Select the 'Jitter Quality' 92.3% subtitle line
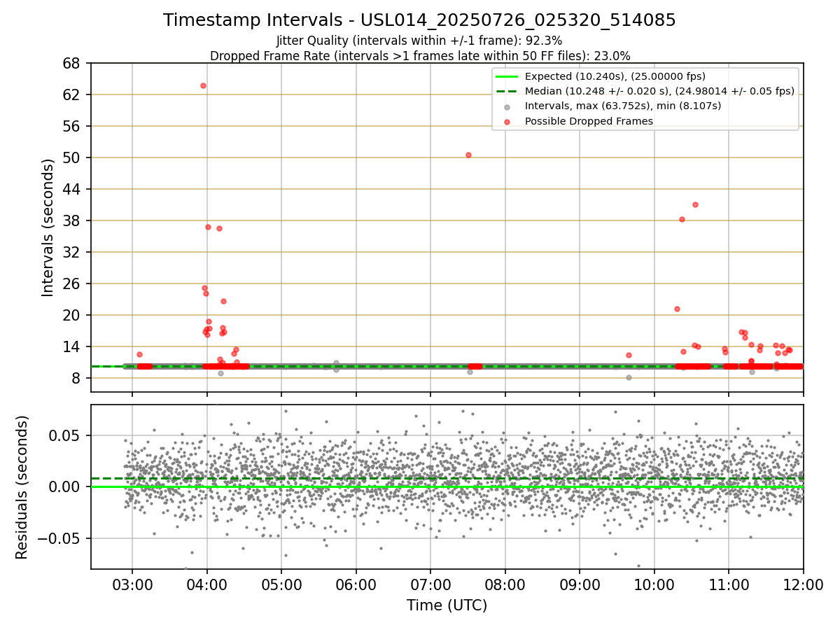This screenshot has height=630, width=840. [419, 41]
